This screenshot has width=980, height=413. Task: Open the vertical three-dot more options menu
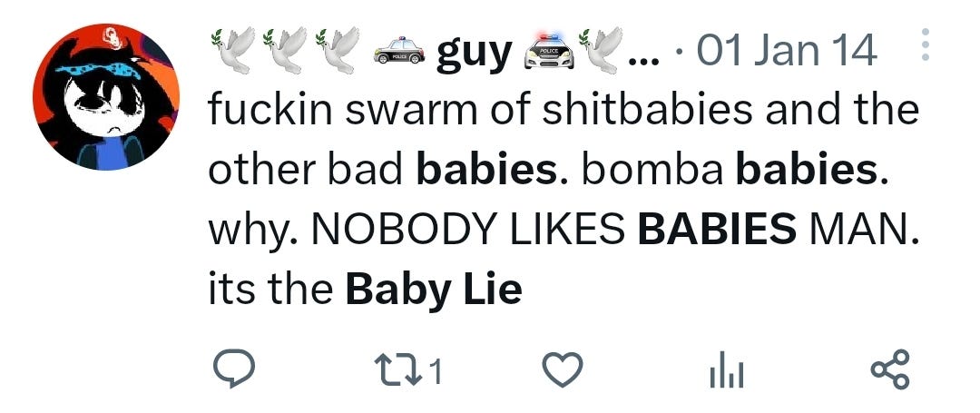pos(925,44)
